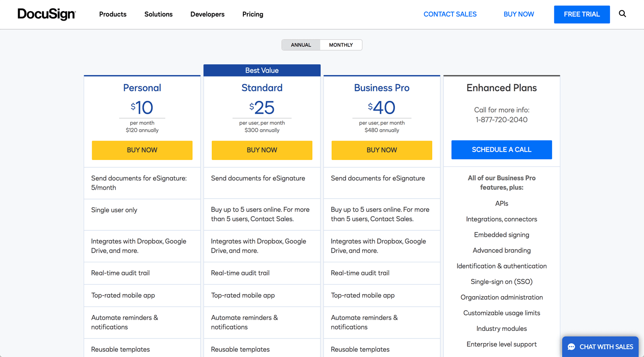Click 'Enterprise level support' feature
644x357 pixels.
[501, 345]
